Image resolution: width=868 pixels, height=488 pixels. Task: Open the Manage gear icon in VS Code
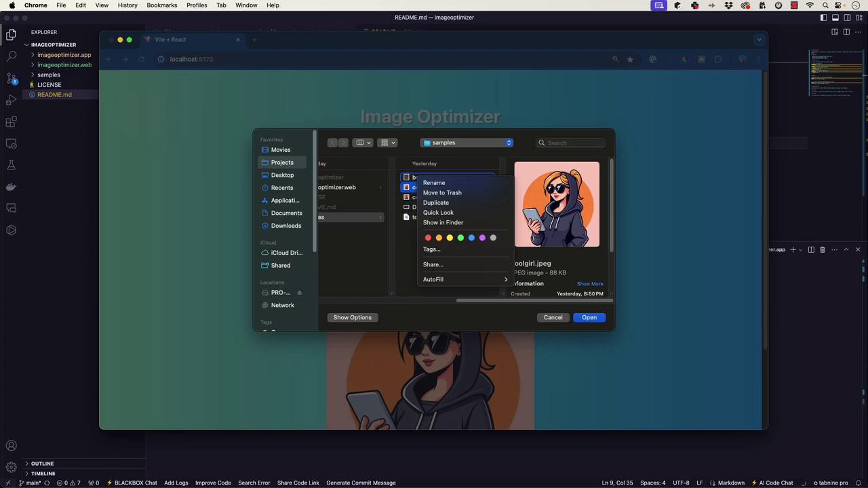point(11,467)
